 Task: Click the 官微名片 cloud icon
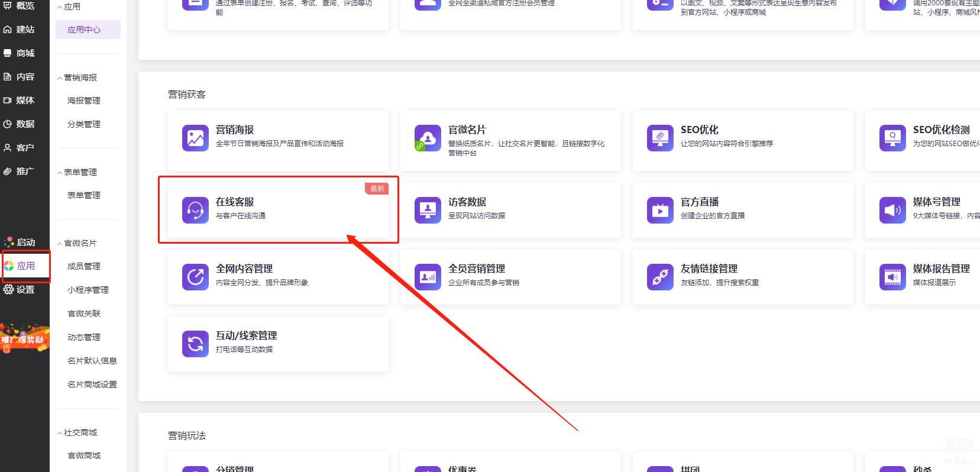(428, 138)
